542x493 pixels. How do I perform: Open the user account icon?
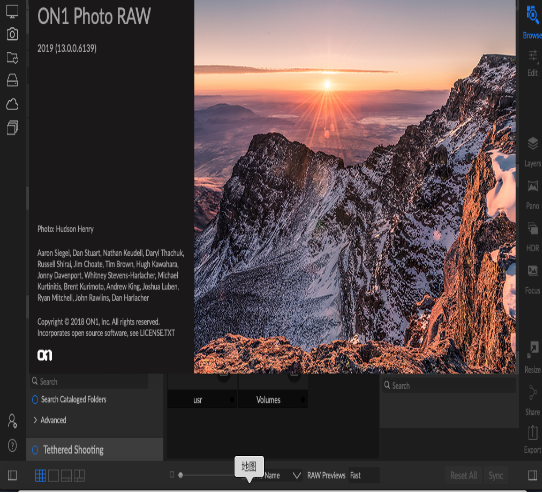(x=12, y=421)
